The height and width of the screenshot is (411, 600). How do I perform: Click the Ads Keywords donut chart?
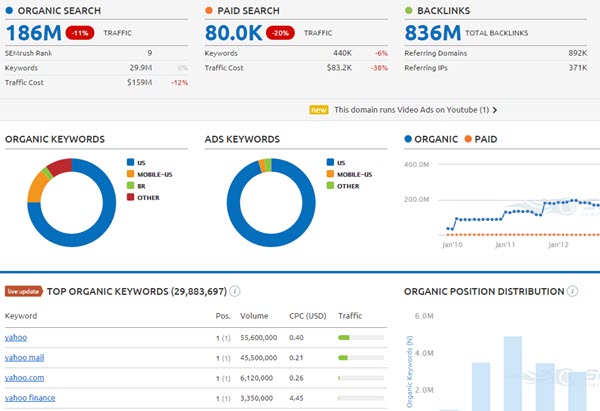(x=271, y=203)
